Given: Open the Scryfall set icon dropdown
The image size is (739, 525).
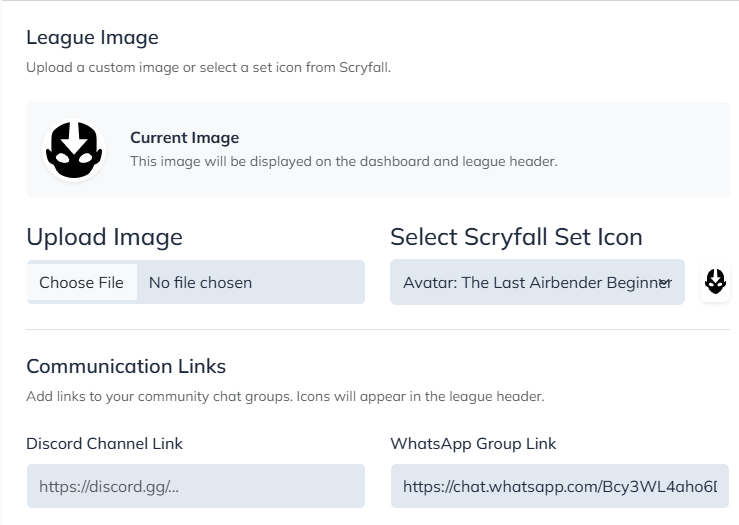Looking at the screenshot, I should click(530, 283).
